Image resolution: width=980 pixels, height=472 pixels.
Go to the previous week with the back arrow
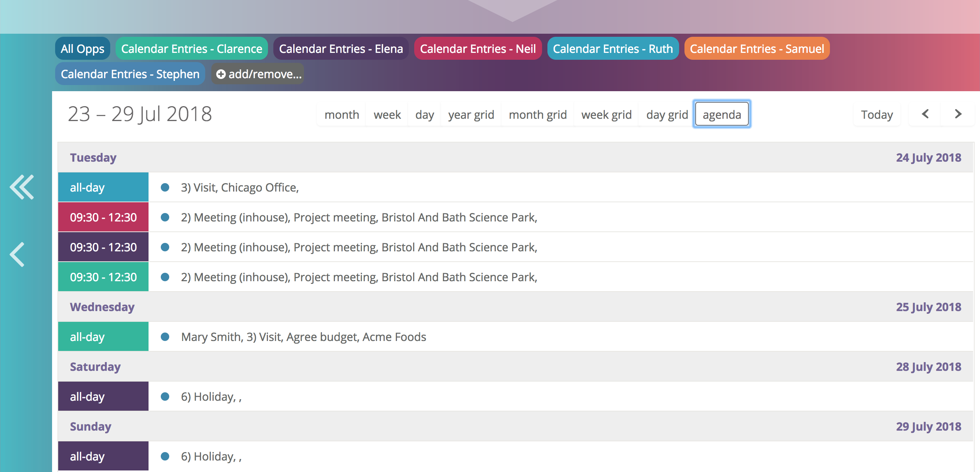click(925, 114)
